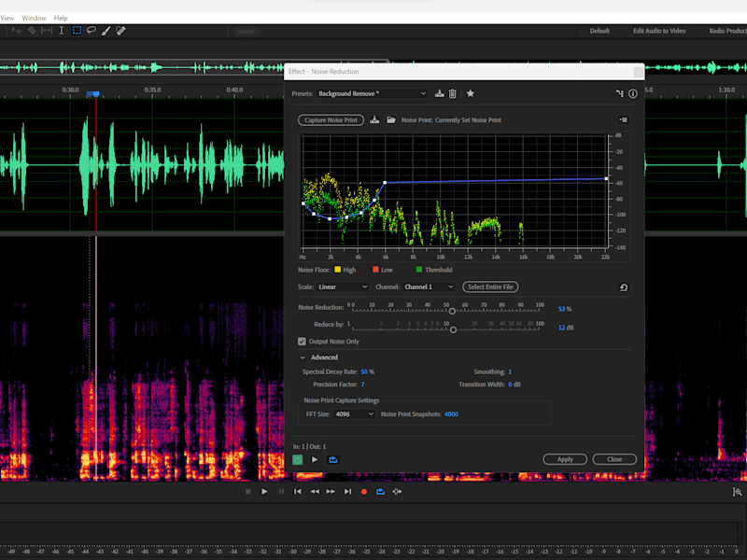The width and height of the screenshot is (747, 560).
Task: Save the current preset icon
Action: 439,93
